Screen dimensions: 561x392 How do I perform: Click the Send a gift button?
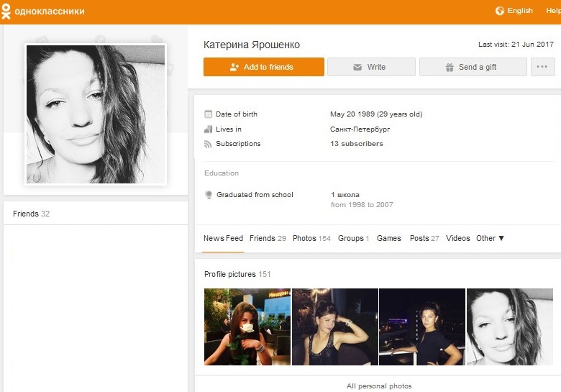click(473, 67)
